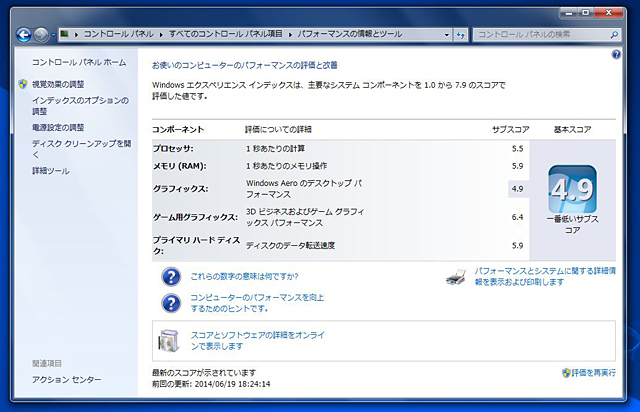Viewport: 640px width, 412px height.
Task: Open 視覚効果の調整 link
Action: [x=58, y=84]
